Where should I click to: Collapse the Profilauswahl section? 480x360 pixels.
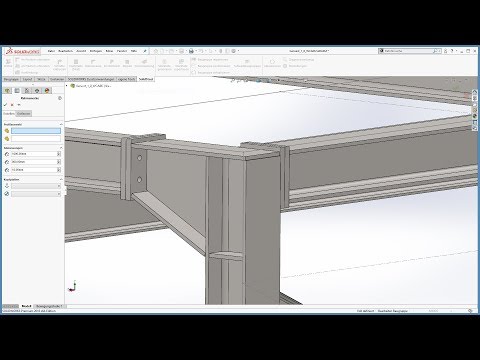pyautogui.click(x=61, y=124)
